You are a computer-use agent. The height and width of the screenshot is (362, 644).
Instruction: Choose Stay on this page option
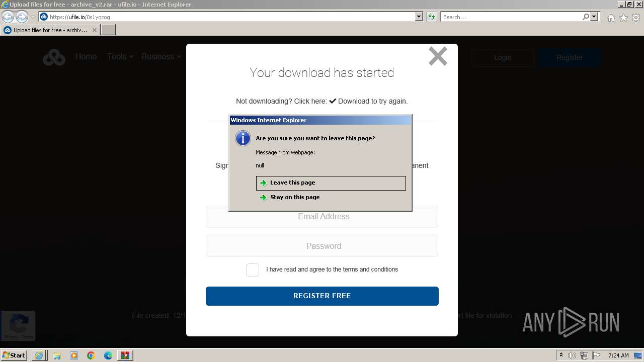click(331, 198)
